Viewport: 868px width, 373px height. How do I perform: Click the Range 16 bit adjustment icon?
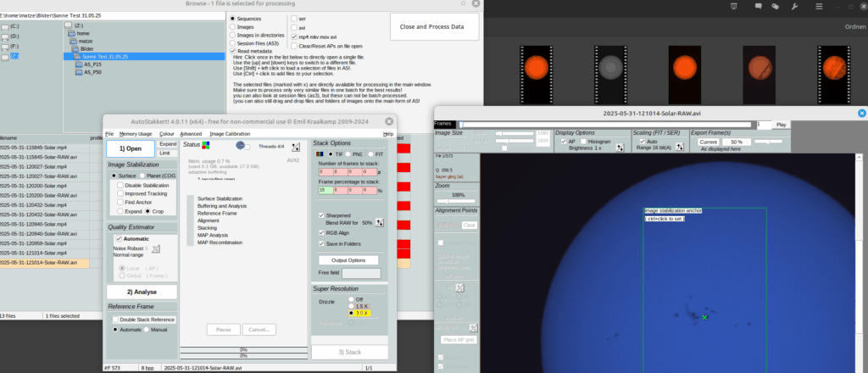[679, 147]
